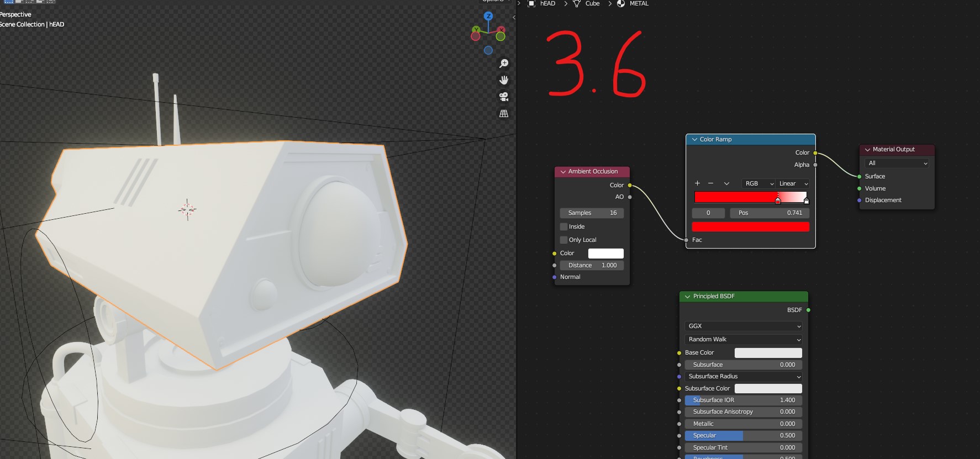Enable the Inside checkbox
Image resolution: width=980 pixels, height=459 pixels.
point(564,226)
